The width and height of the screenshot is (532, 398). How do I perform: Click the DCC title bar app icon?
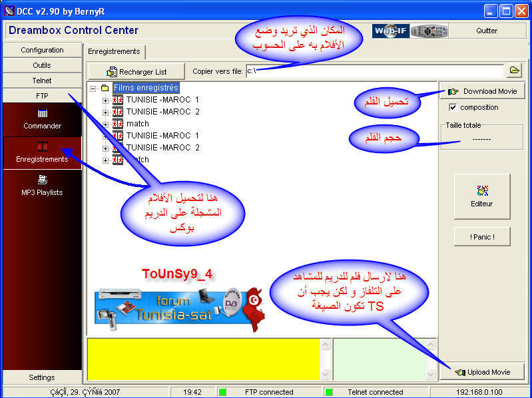pyautogui.click(x=9, y=11)
